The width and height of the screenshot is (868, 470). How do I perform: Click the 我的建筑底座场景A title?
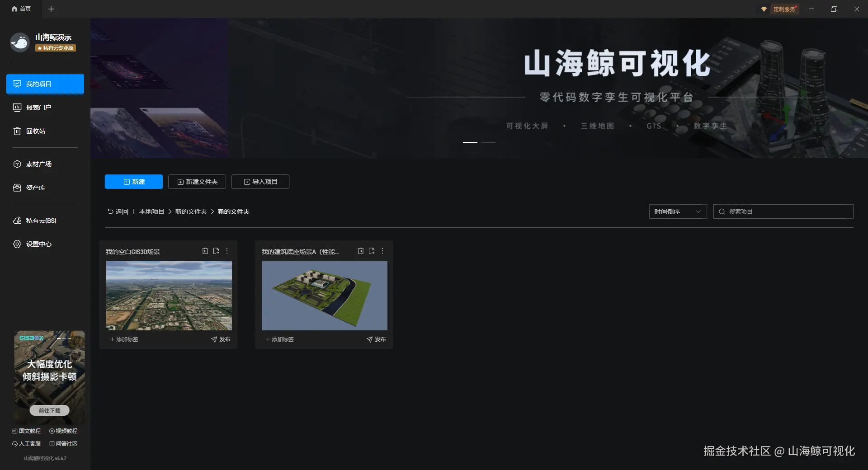(x=300, y=252)
